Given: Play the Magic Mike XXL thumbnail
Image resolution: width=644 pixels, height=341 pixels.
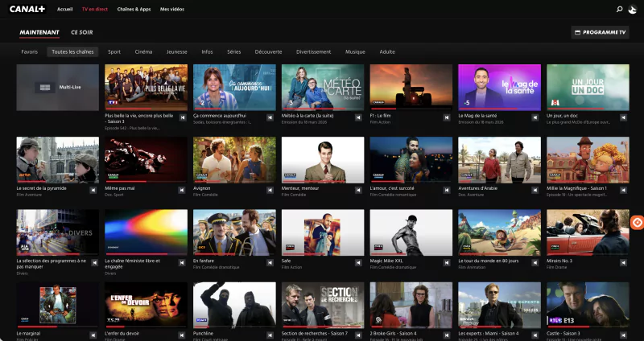Looking at the screenshot, I should click(411, 232).
